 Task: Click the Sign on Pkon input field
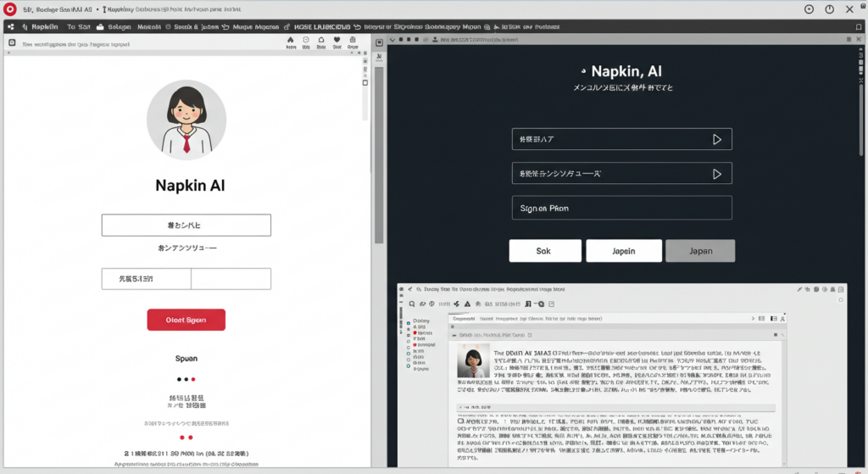coord(621,209)
